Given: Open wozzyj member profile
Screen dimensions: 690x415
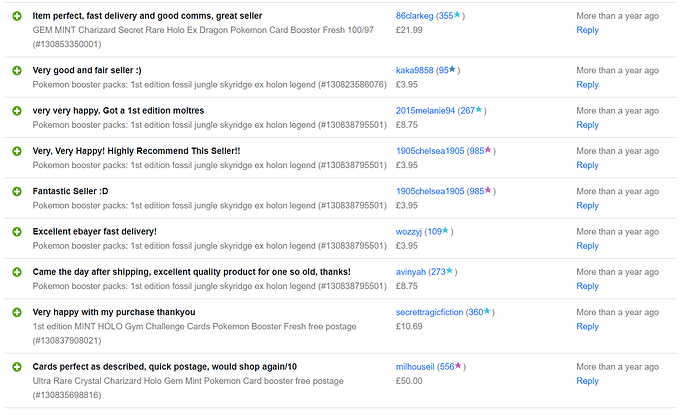Looking at the screenshot, I should (x=408, y=232).
